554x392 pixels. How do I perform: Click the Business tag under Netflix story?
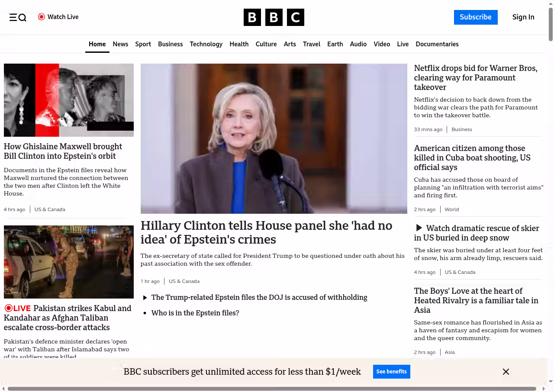[461, 129]
